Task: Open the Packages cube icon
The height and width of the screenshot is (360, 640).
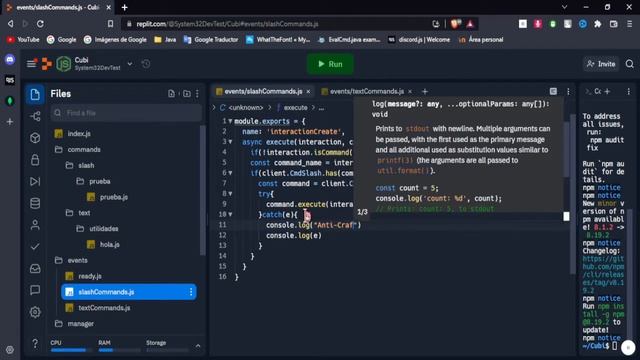Action: coord(35,138)
